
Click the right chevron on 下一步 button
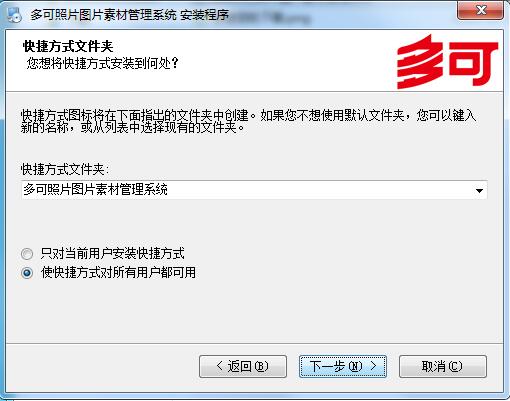(373, 366)
